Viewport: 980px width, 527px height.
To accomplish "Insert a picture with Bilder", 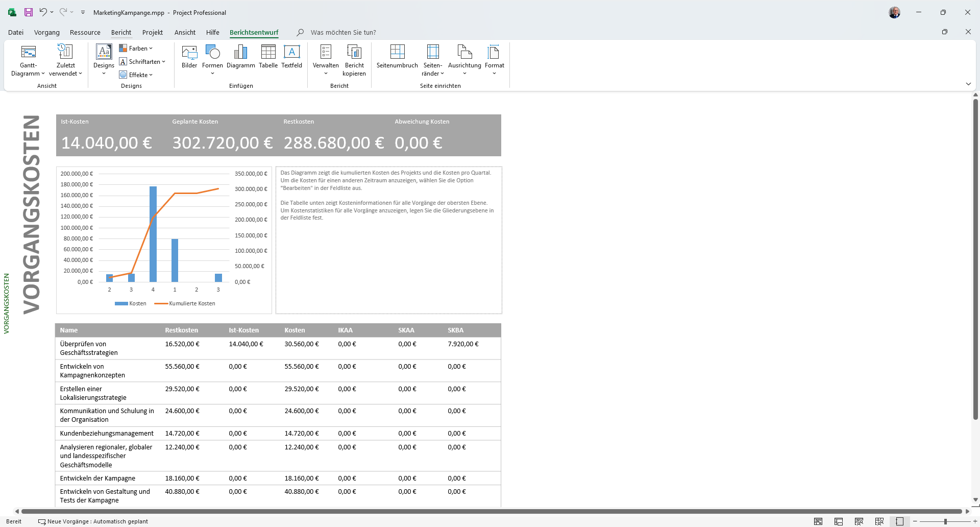I will (x=189, y=57).
